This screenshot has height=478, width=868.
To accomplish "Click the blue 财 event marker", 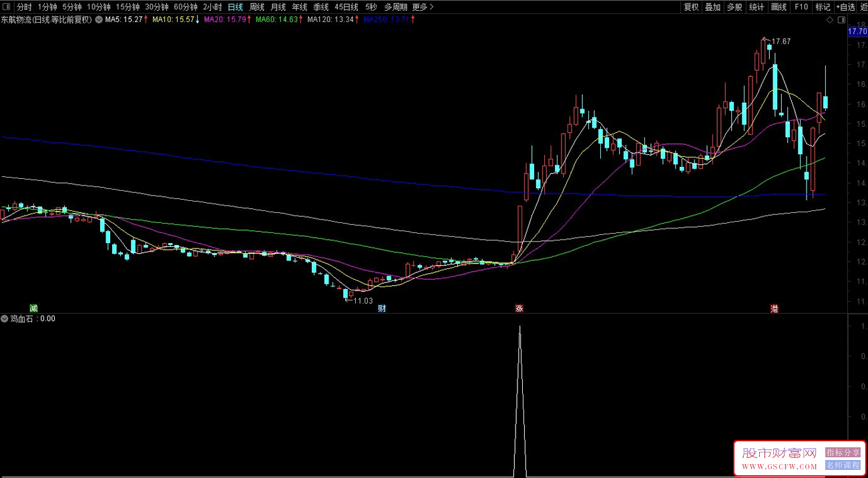I will (381, 308).
